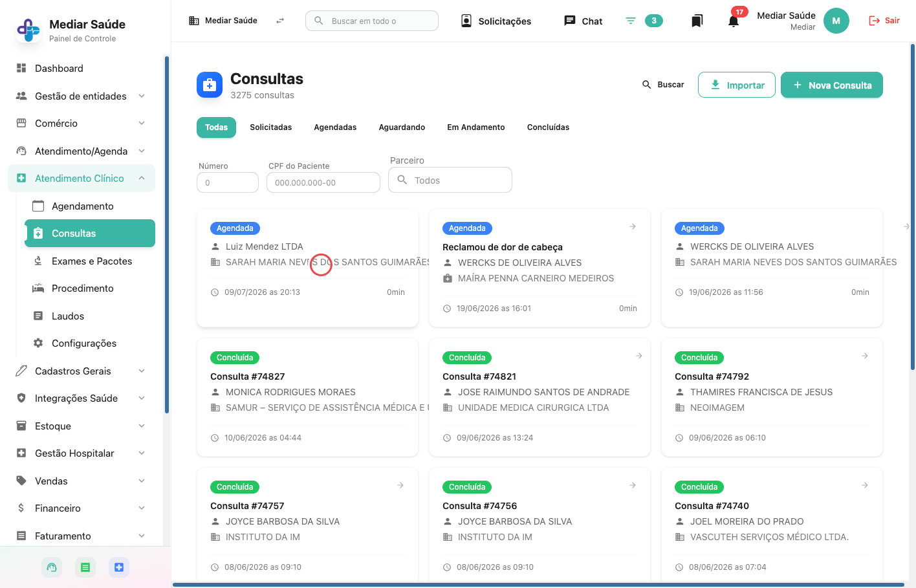
Task: Open arrow on Consulta #74757 card
Action: [x=400, y=485]
